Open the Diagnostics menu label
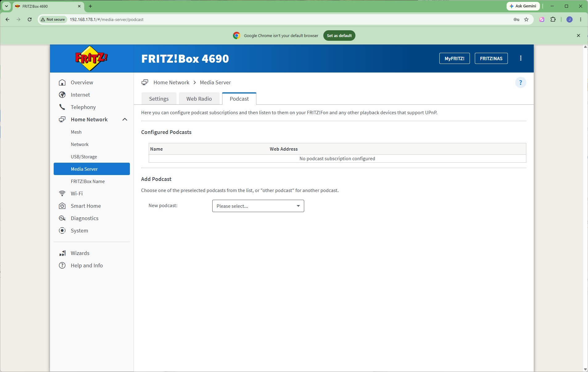588x372 pixels. [x=85, y=218]
